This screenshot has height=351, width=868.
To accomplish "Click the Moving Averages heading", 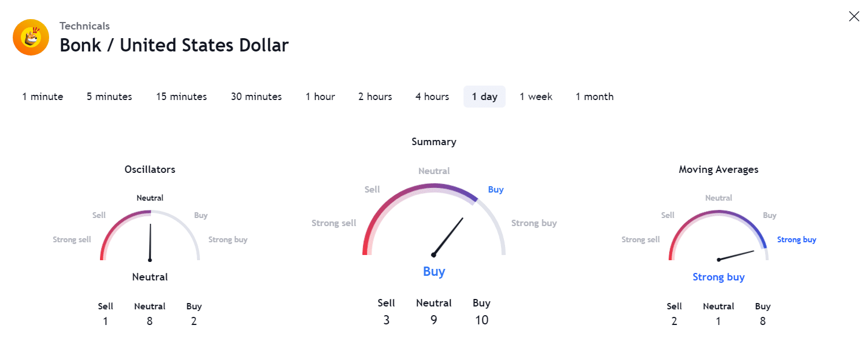I will tap(718, 169).
